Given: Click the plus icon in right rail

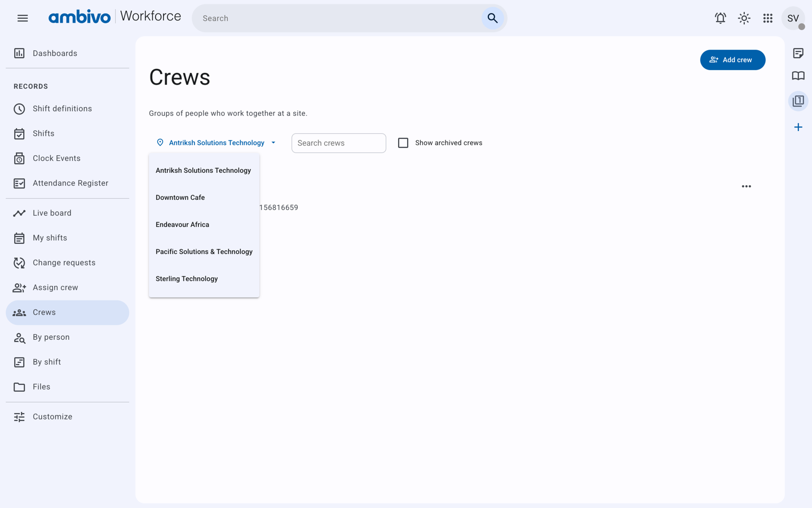Looking at the screenshot, I should coord(798,127).
